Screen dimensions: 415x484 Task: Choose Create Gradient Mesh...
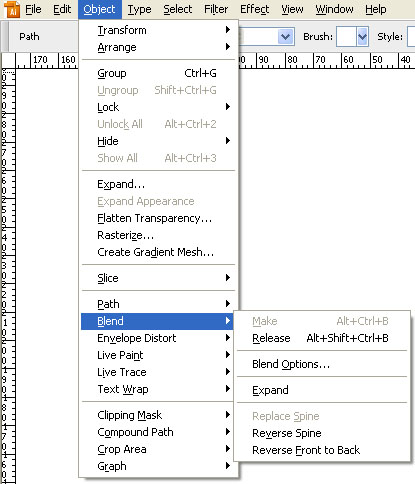pyautogui.click(x=158, y=252)
